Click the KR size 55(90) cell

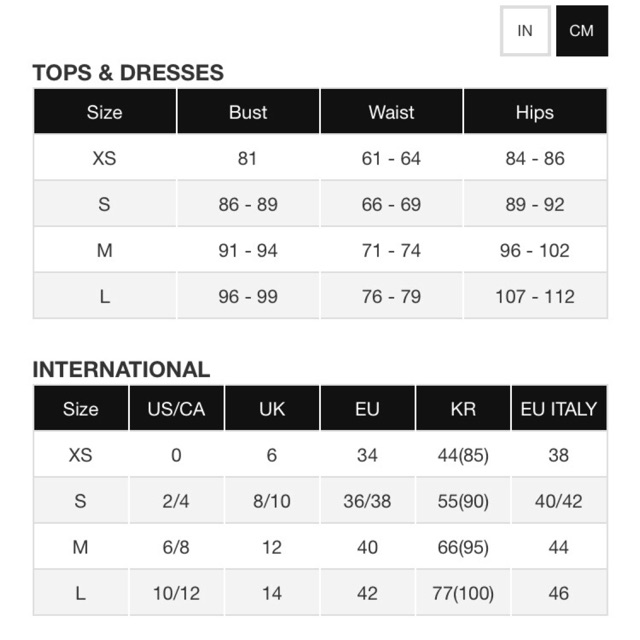[463, 501]
